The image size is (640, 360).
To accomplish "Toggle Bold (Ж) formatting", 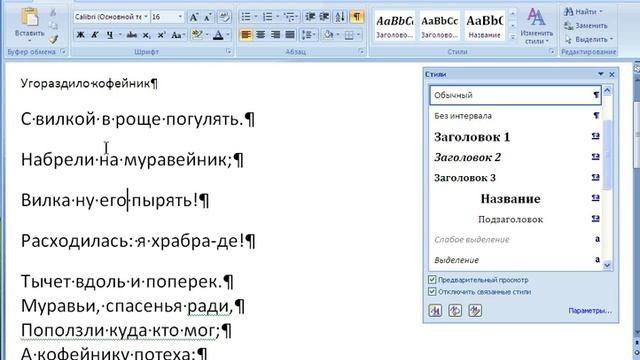I will 80,35.
